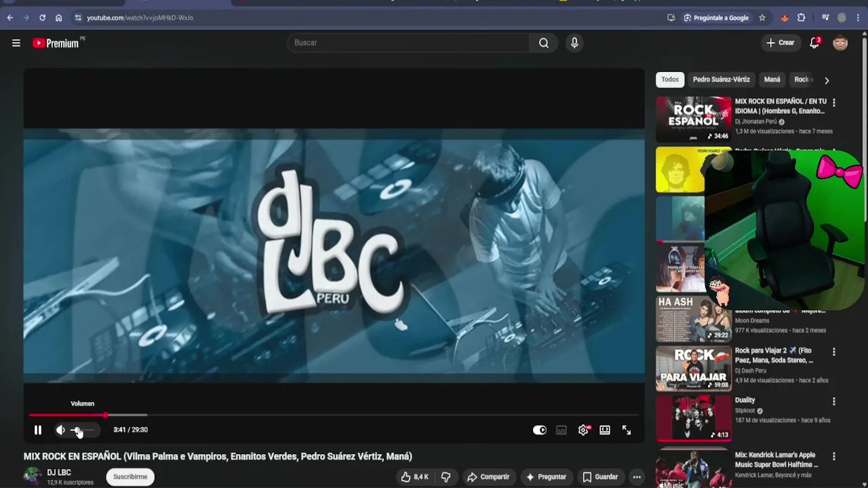
Task: Go to YouTube Premium home logo
Action: point(58,43)
